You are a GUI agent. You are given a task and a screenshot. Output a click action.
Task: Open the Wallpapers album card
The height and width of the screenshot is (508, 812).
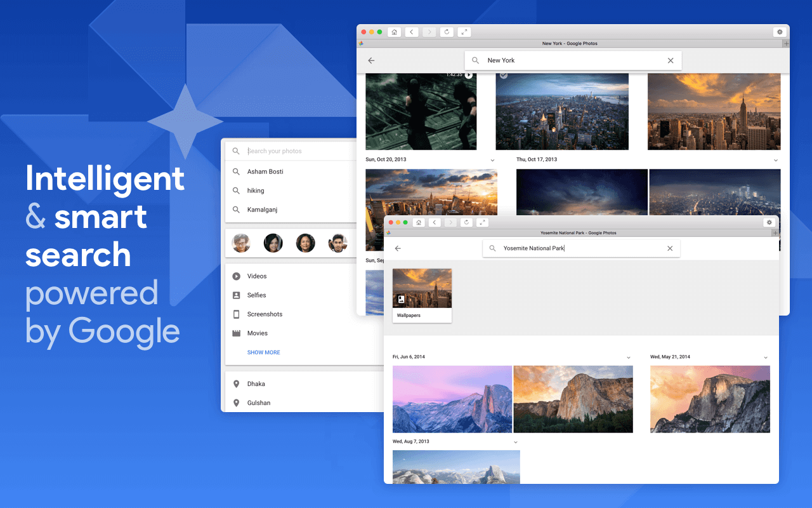click(x=422, y=295)
